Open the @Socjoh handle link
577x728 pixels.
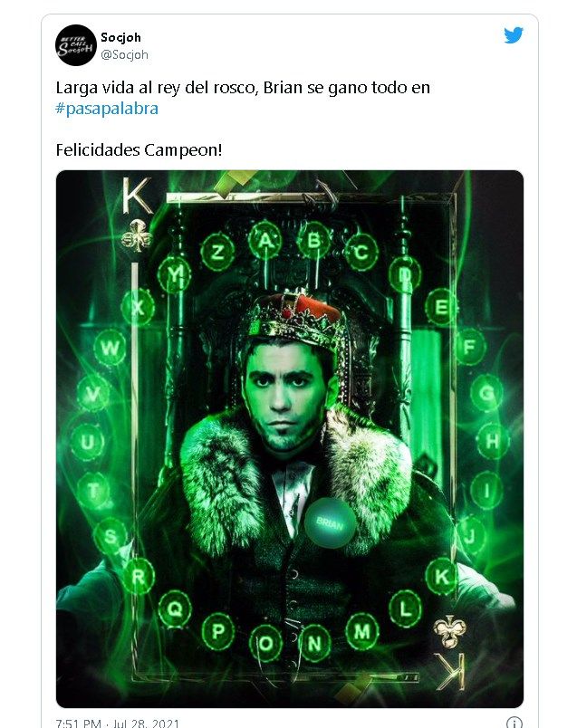(124, 54)
